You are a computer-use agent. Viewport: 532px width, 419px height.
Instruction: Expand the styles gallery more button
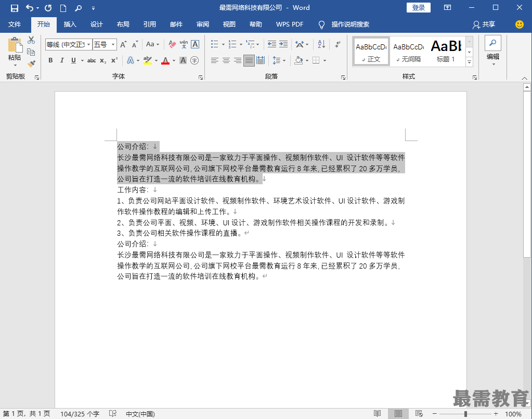(470, 62)
